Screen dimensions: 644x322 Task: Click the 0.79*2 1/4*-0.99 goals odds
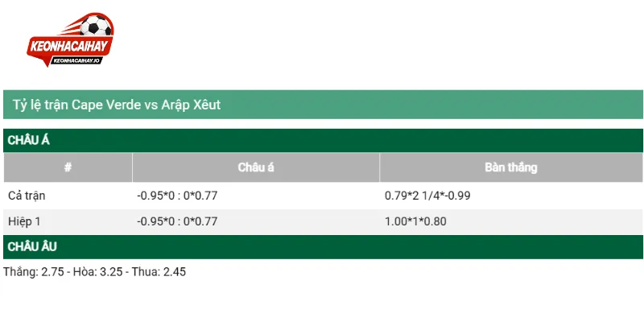tap(427, 196)
